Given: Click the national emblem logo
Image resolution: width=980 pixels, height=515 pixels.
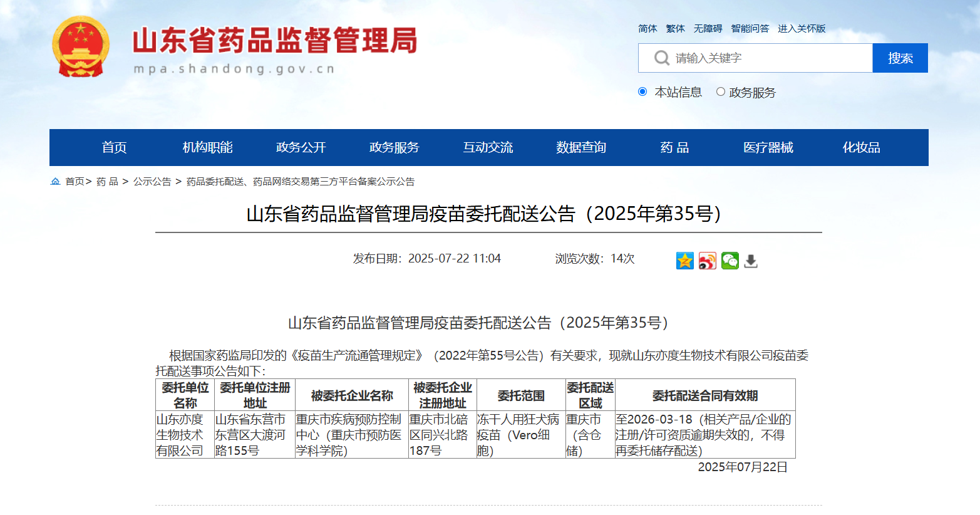Looking at the screenshot, I should 81,46.
